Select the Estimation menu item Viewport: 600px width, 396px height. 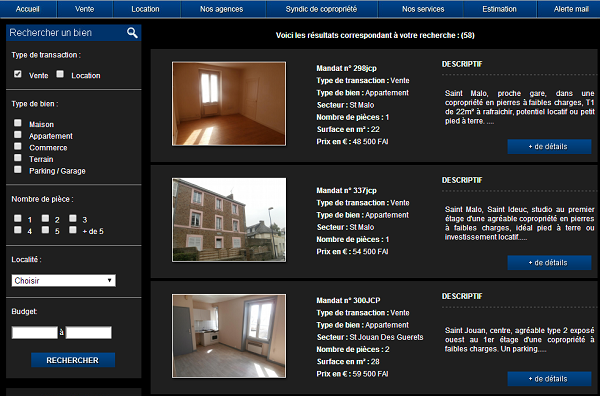click(499, 9)
